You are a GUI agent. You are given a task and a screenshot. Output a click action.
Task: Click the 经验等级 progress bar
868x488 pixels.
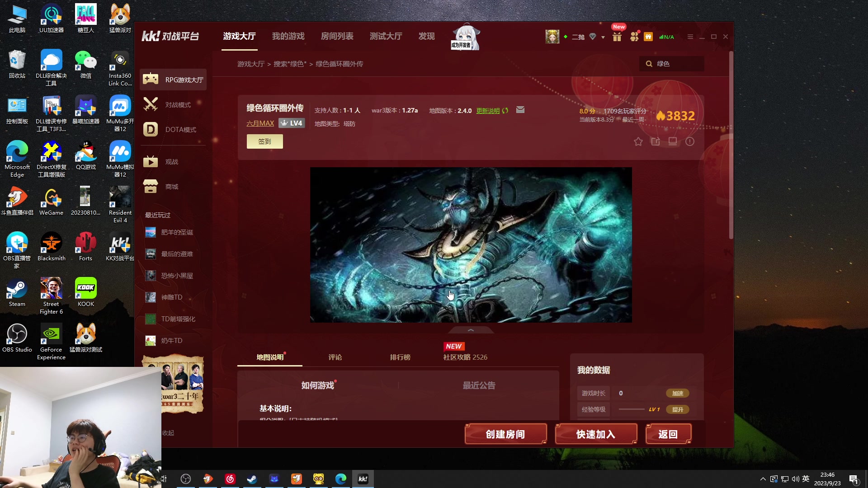632,409
